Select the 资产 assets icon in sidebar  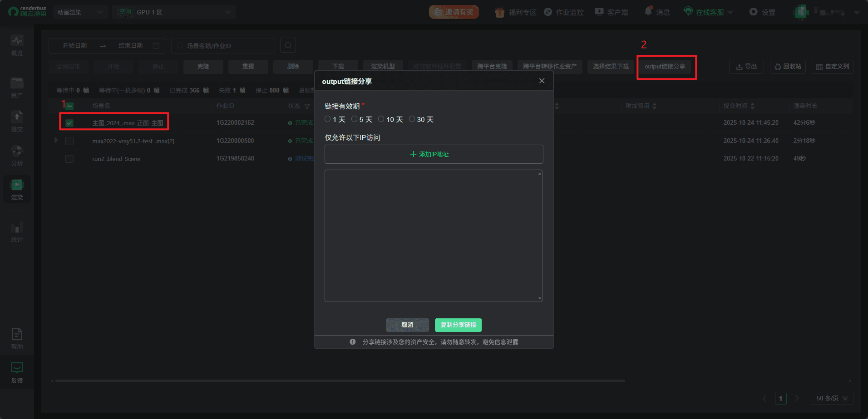[17, 86]
